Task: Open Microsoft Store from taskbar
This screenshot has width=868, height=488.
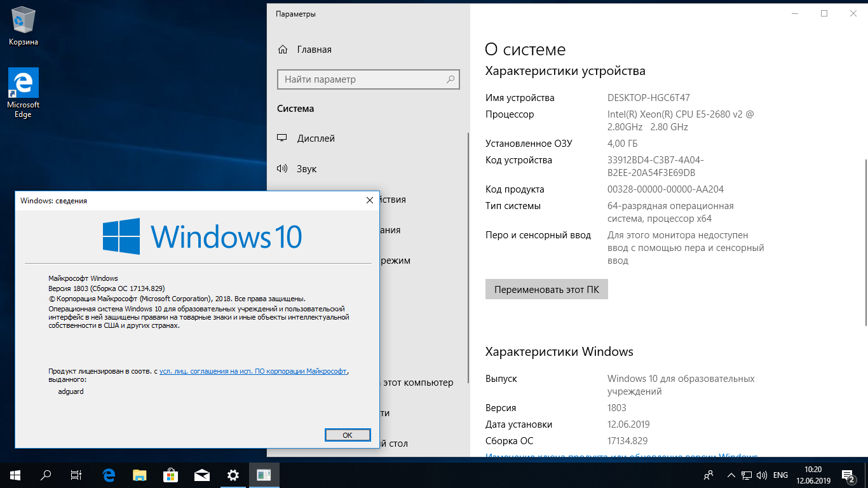Action: point(171,475)
